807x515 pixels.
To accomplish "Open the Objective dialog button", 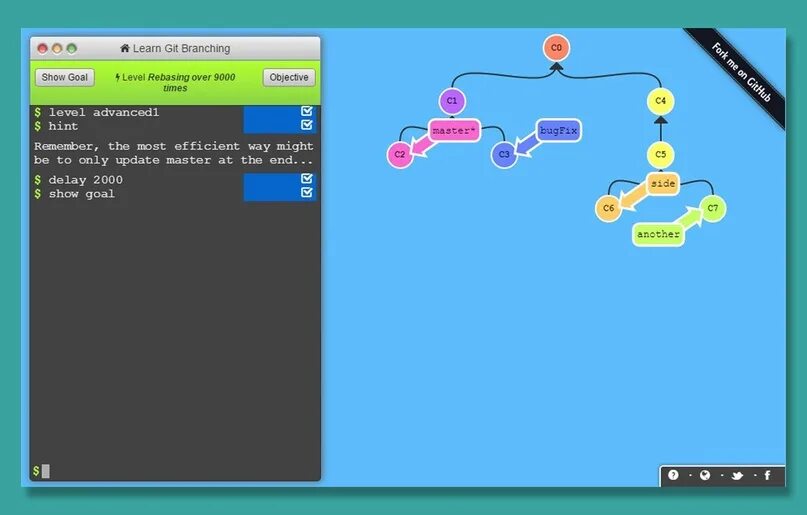I will coord(289,77).
